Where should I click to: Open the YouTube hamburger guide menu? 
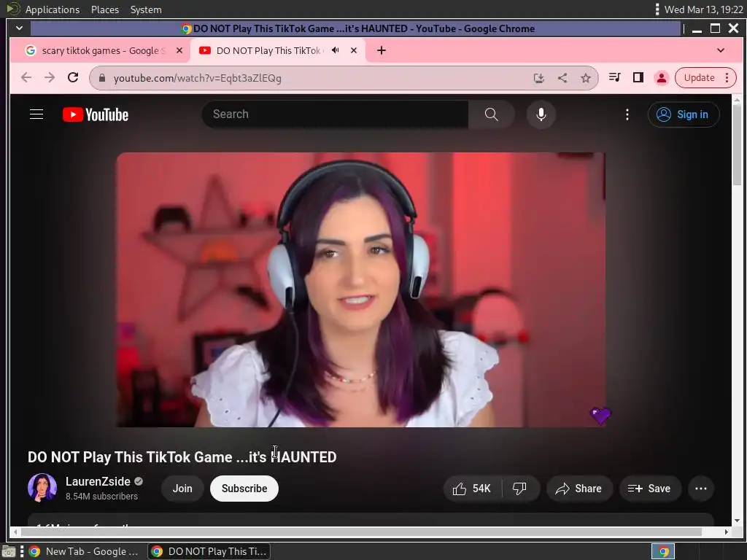[x=36, y=114]
